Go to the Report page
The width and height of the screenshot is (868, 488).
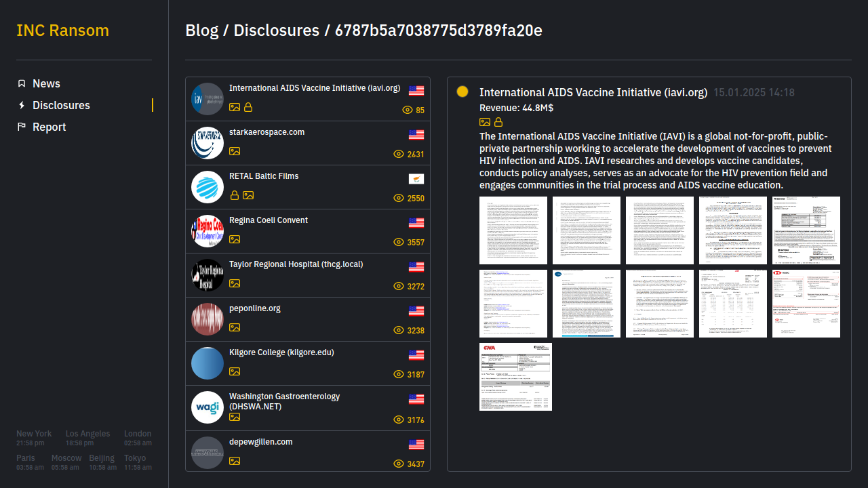point(49,127)
